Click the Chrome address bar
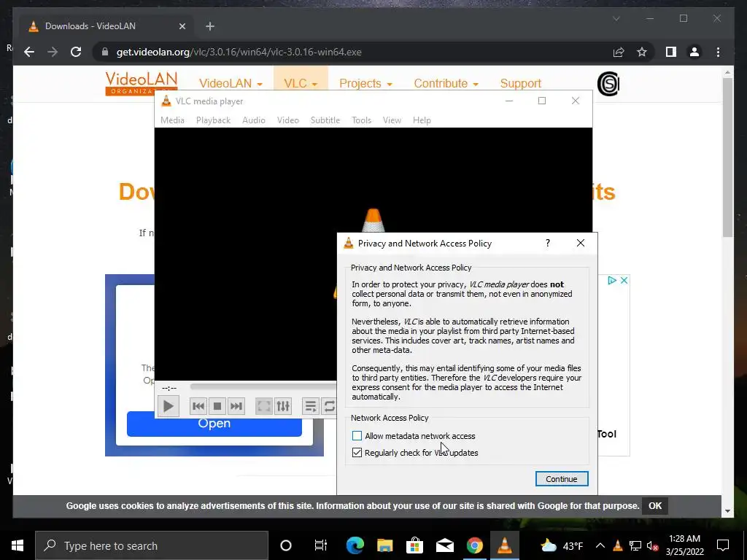 click(x=352, y=52)
